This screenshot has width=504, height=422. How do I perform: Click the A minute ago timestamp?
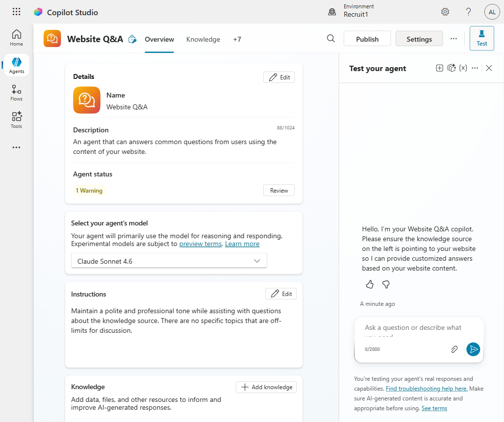click(378, 304)
